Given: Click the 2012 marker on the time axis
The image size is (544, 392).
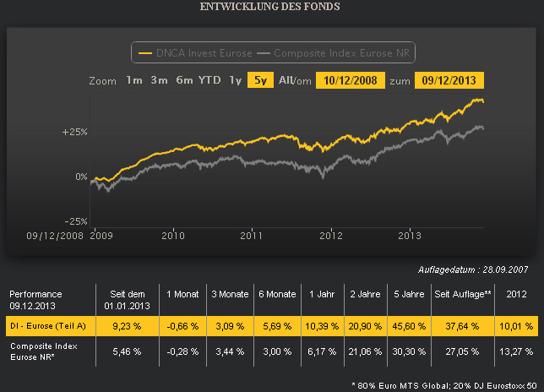Looking at the screenshot, I should [x=331, y=236].
